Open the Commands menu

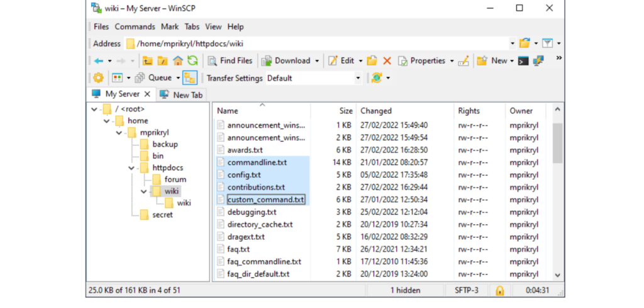point(135,27)
